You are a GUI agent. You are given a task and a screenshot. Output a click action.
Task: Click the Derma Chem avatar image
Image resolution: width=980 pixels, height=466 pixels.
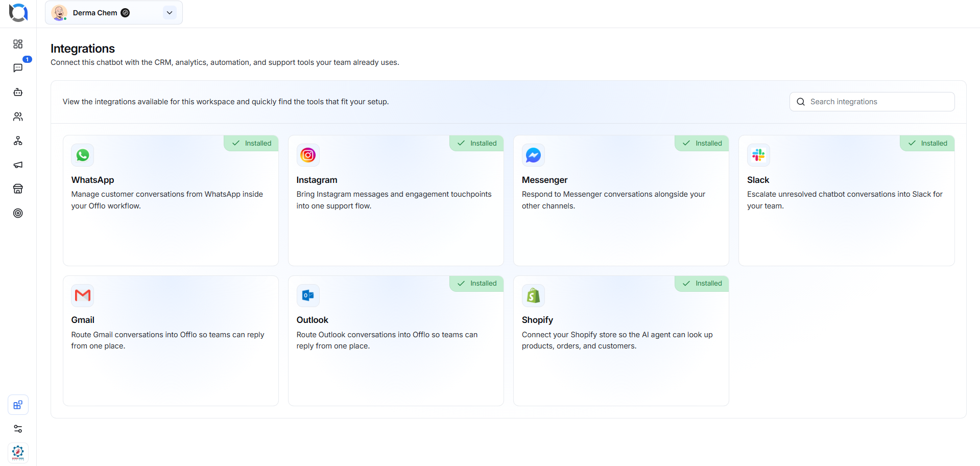point(59,13)
